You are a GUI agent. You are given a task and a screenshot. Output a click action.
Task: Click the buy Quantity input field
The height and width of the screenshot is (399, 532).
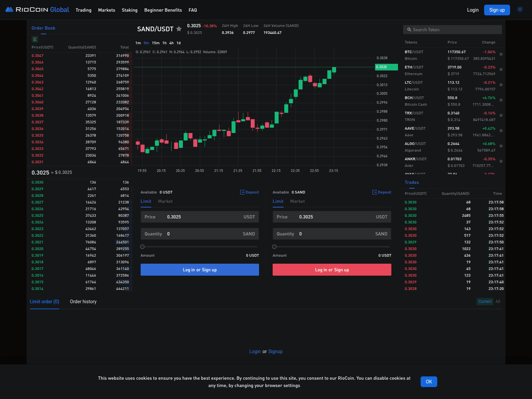coord(200,234)
